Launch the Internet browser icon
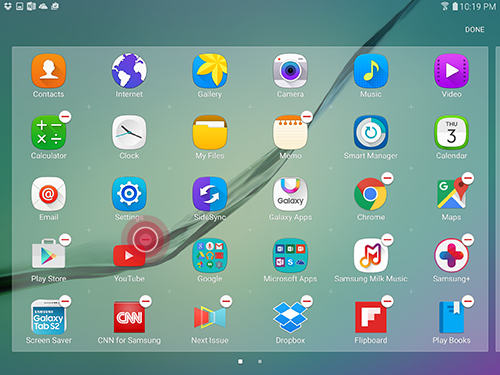 [x=129, y=71]
